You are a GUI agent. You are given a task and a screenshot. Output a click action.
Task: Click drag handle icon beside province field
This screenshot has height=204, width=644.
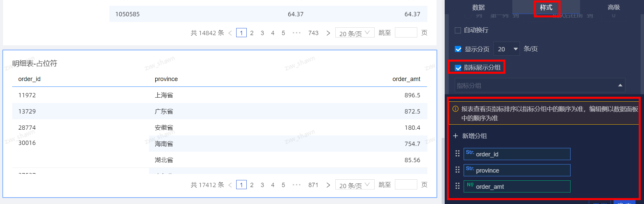(457, 170)
